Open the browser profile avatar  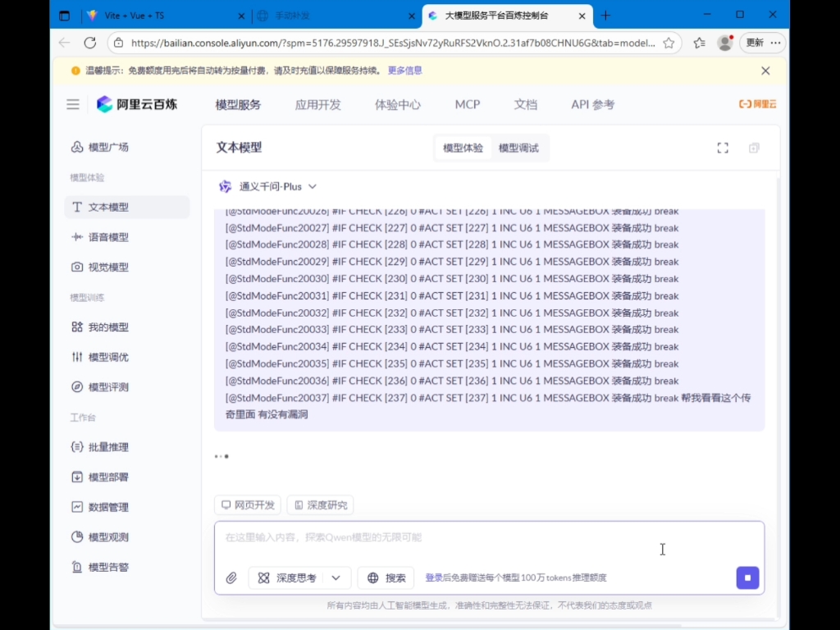click(725, 43)
